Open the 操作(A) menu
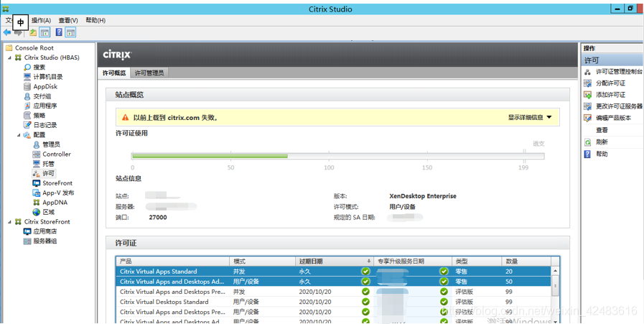644x324 pixels. click(41, 20)
